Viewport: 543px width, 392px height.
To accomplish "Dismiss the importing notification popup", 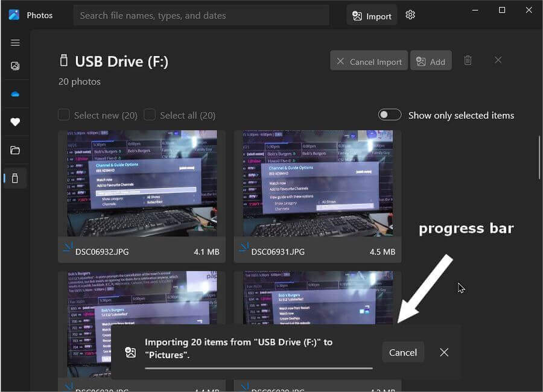I will coord(444,352).
